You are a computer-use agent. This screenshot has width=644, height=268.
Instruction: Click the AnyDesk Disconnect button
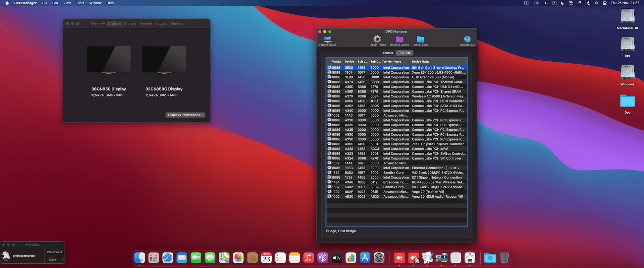[x=55, y=252]
